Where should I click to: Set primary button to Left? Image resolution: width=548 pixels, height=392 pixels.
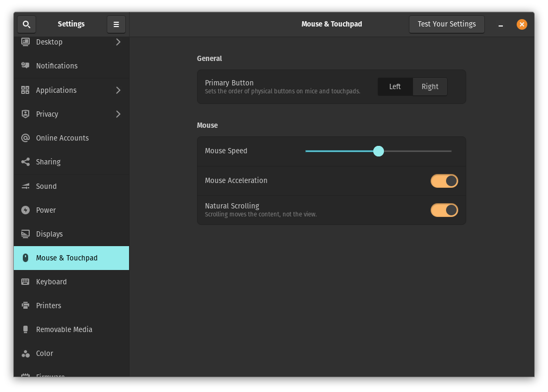[395, 86]
